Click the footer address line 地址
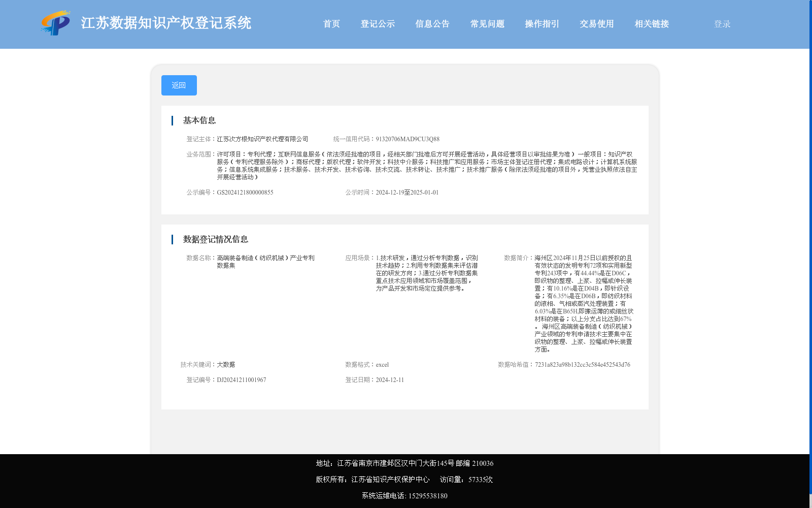The width and height of the screenshot is (812, 508). coord(404,463)
